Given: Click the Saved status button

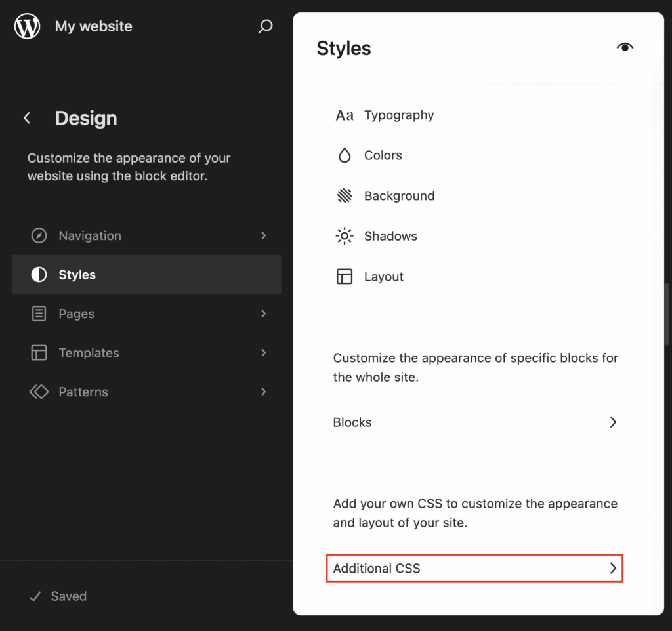Looking at the screenshot, I should click(x=58, y=596).
